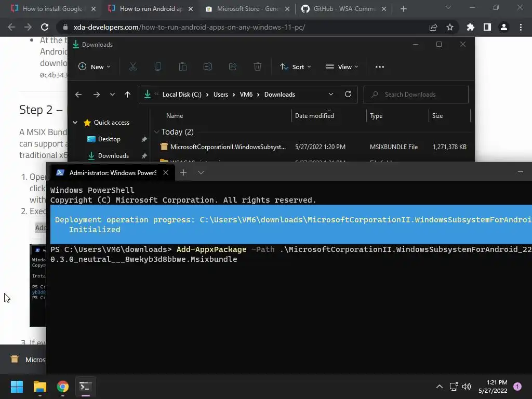Open Desktop in Quick access

109,139
